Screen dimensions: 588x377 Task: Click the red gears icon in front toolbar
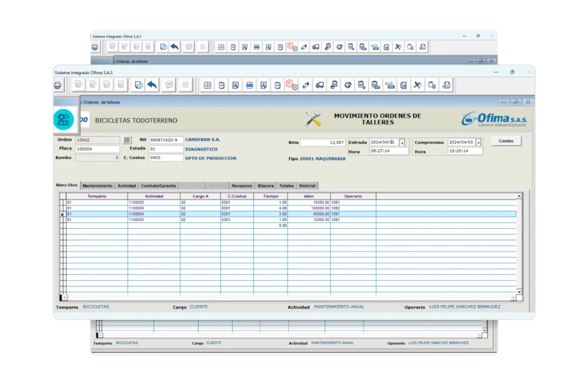(x=291, y=85)
